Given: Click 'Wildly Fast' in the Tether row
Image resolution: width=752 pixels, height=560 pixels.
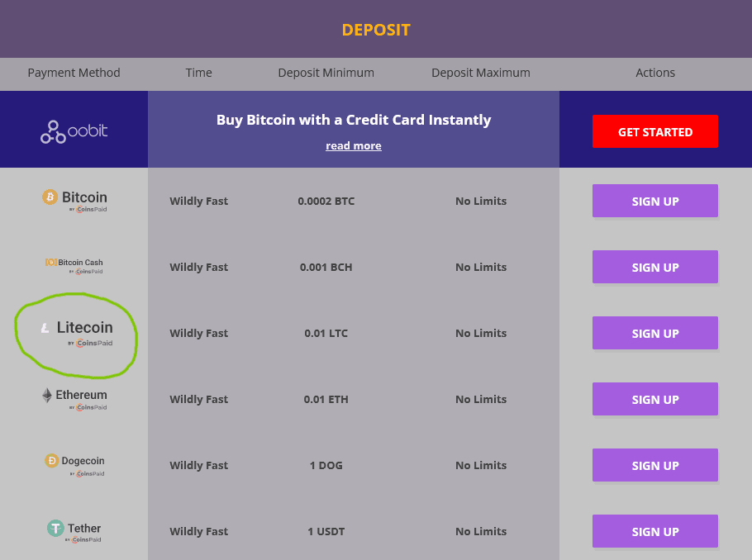Looking at the screenshot, I should [199, 532].
